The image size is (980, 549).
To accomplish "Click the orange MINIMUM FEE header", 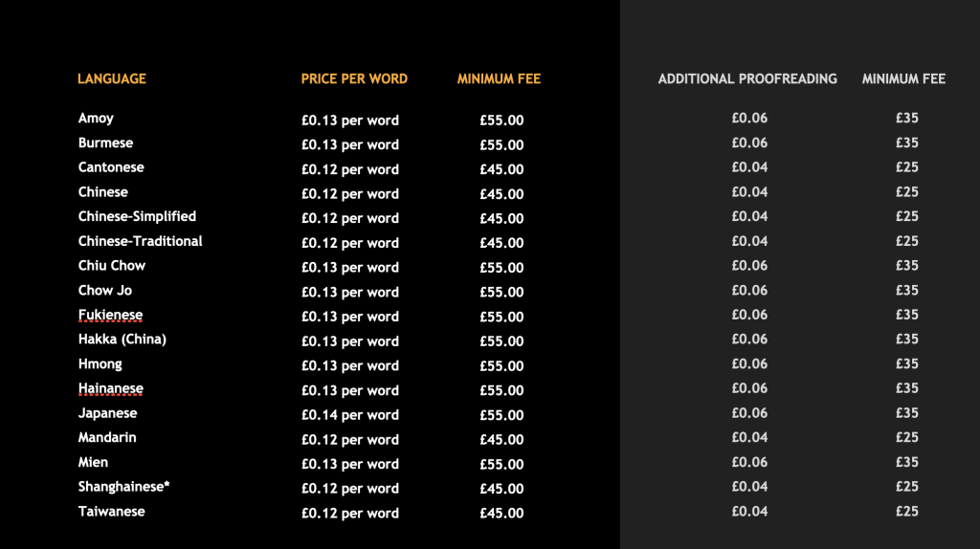I will click(499, 78).
